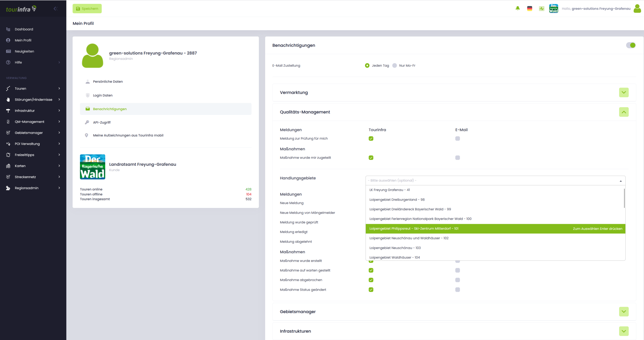
Task: Click the activity pulse icon in header
Action: pos(542,9)
